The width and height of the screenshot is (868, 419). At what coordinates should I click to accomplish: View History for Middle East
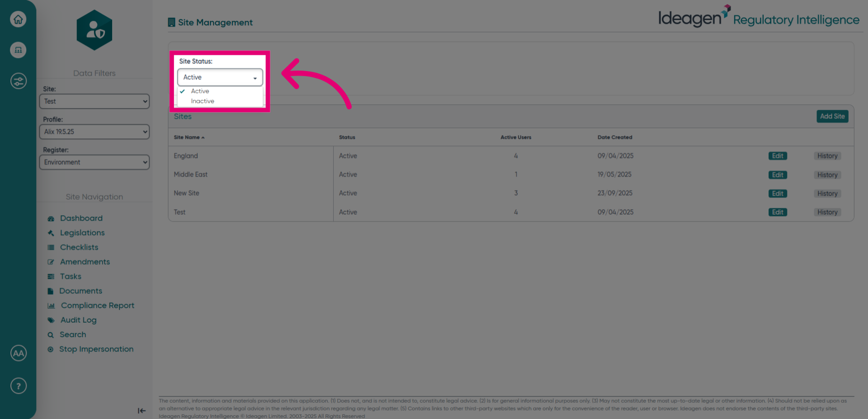point(827,175)
